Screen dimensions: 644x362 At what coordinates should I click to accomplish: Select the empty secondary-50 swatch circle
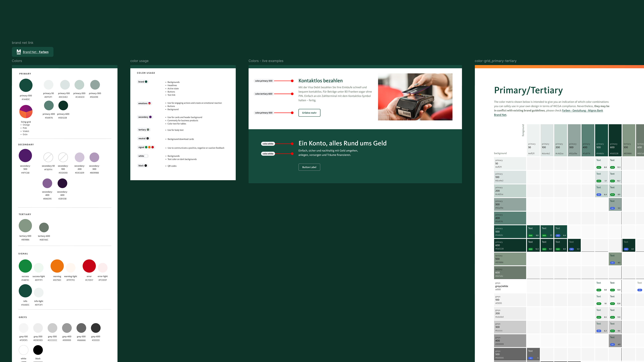[48, 157]
